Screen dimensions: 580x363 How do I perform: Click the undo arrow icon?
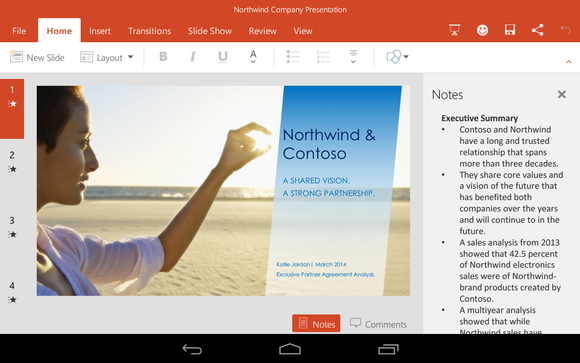(x=565, y=30)
